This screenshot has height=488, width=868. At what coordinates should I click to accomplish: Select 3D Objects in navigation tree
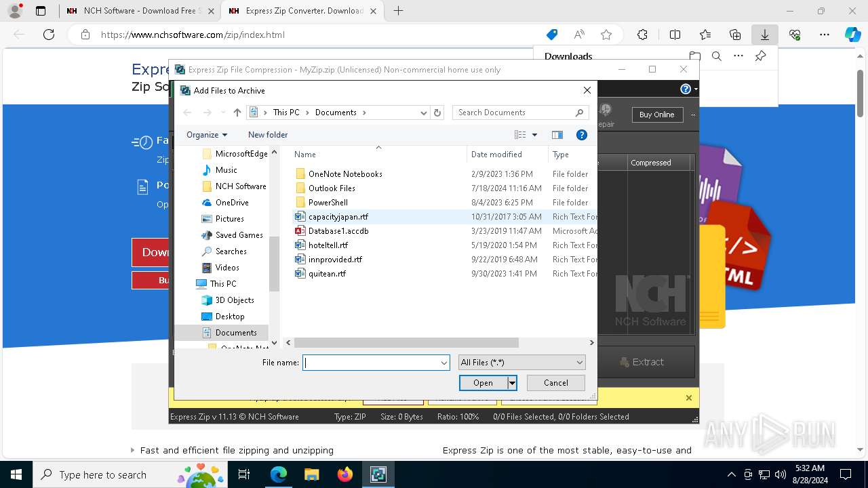[228, 300]
